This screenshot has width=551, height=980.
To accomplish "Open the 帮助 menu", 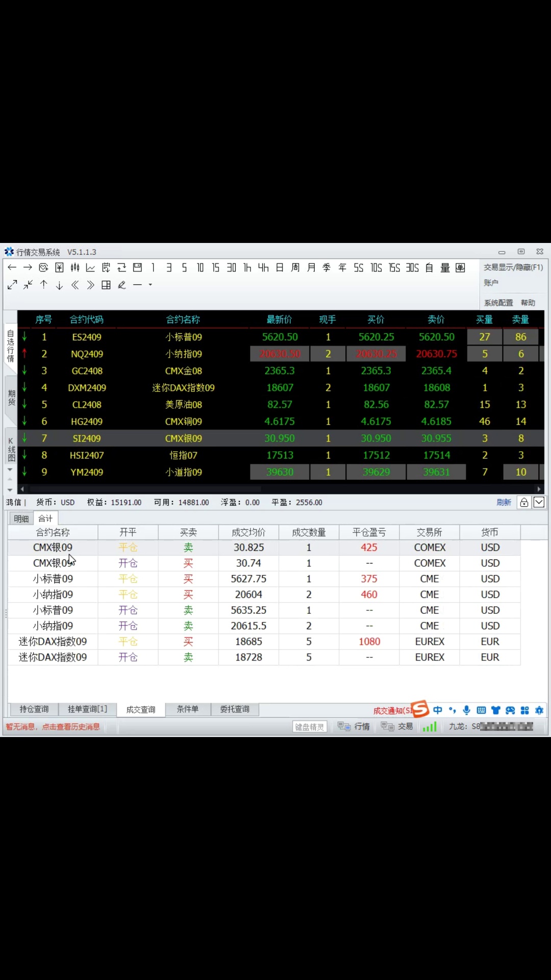I will click(x=528, y=303).
